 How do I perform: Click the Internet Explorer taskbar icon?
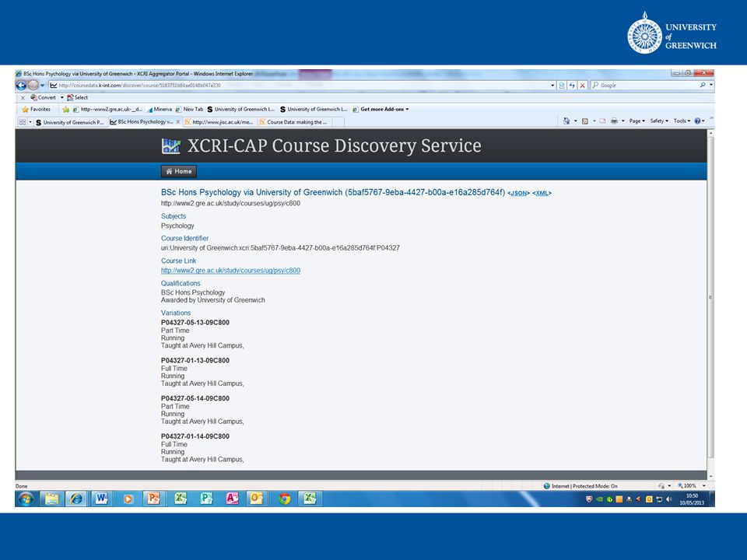click(x=76, y=499)
